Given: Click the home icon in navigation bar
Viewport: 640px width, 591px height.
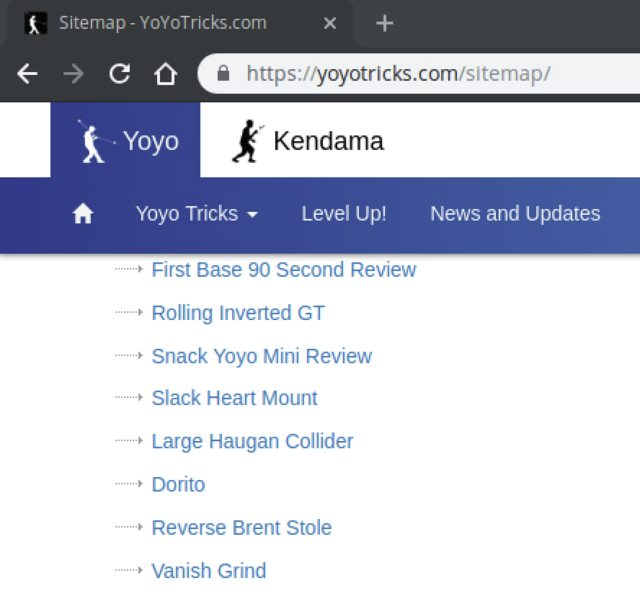Looking at the screenshot, I should [x=83, y=214].
